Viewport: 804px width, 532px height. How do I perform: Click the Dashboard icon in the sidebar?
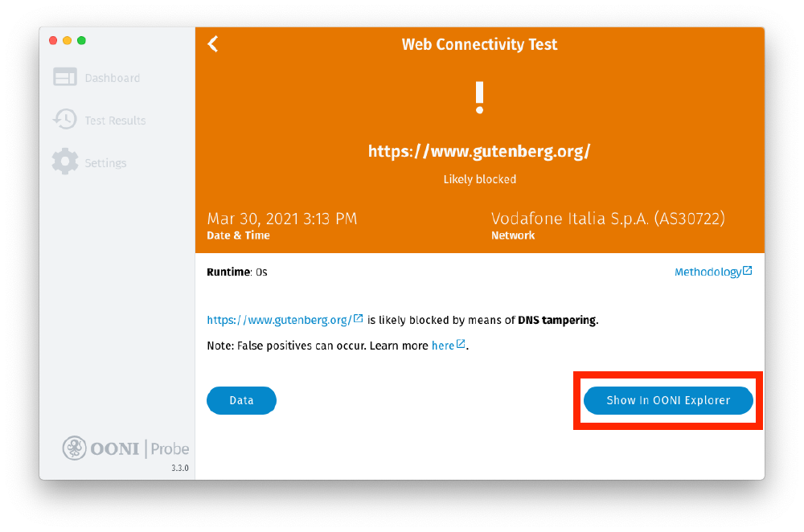(x=64, y=77)
